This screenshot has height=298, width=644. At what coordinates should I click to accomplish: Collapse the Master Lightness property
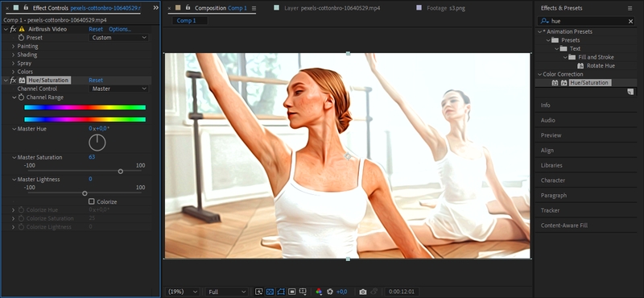14,180
